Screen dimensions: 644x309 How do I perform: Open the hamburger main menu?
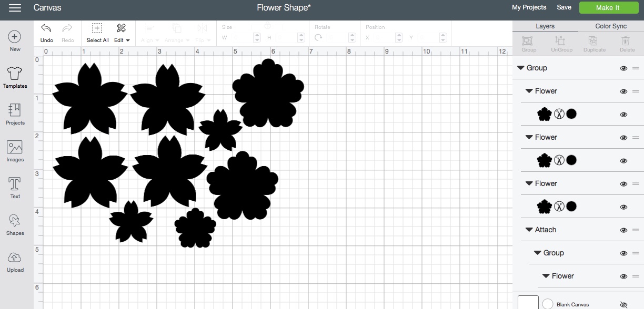pos(15,8)
